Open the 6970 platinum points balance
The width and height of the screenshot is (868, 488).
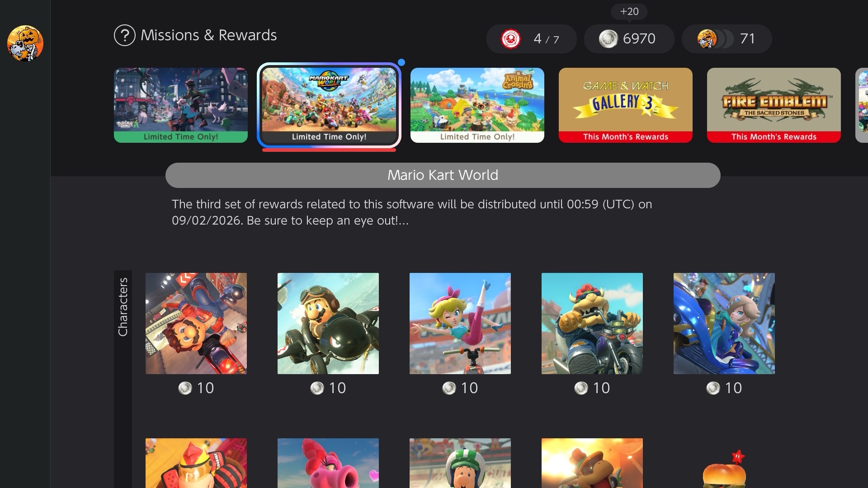pos(629,39)
